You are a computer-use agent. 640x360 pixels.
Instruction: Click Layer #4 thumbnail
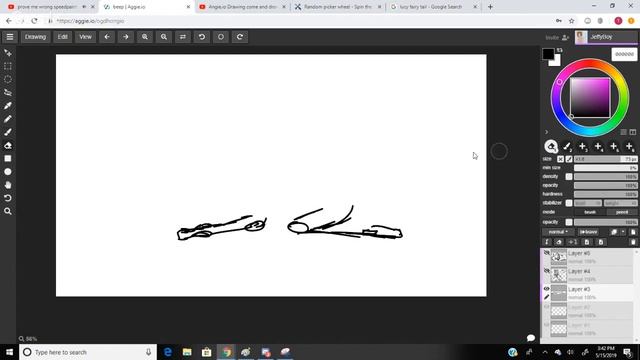click(559, 275)
